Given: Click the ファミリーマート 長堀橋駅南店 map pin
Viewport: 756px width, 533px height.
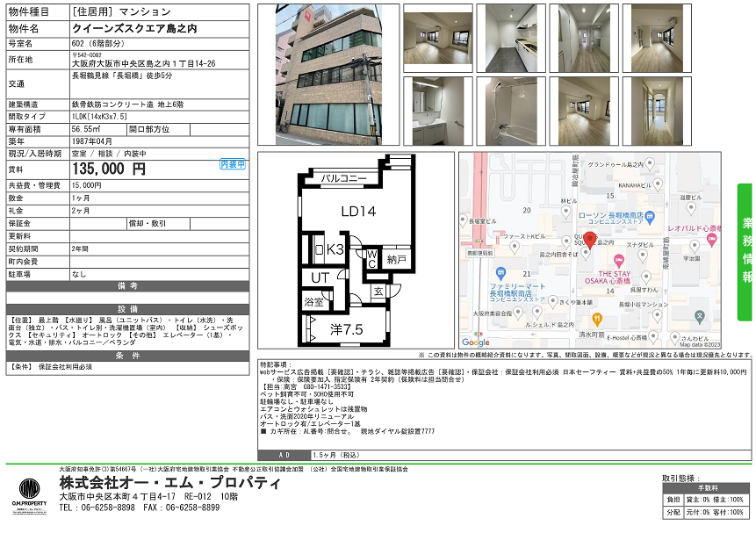Looking at the screenshot, I should (500, 273).
